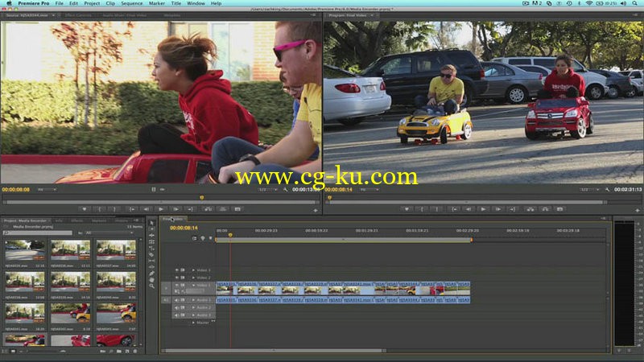Screen dimensions: 644x362
Task: Mute the Audio 2 track speaker
Action: click(177, 307)
